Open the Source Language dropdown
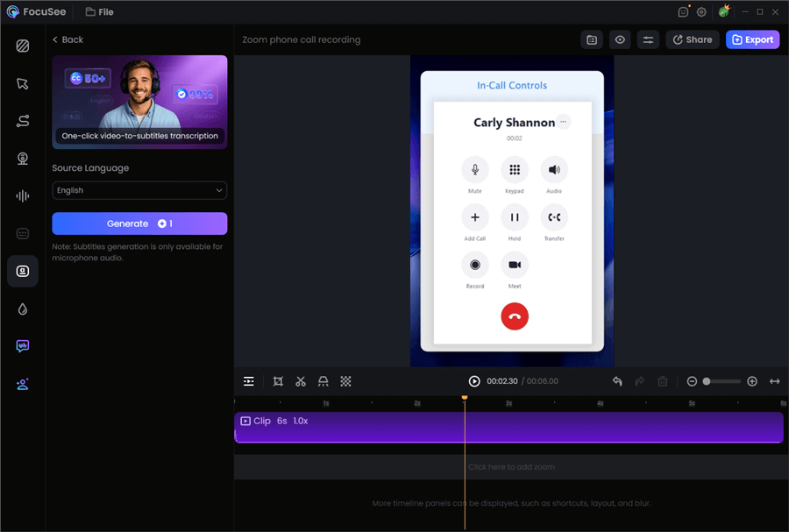 (139, 190)
